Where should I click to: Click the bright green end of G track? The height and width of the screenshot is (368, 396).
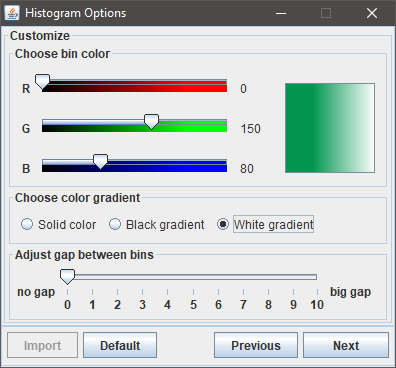pos(223,126)
